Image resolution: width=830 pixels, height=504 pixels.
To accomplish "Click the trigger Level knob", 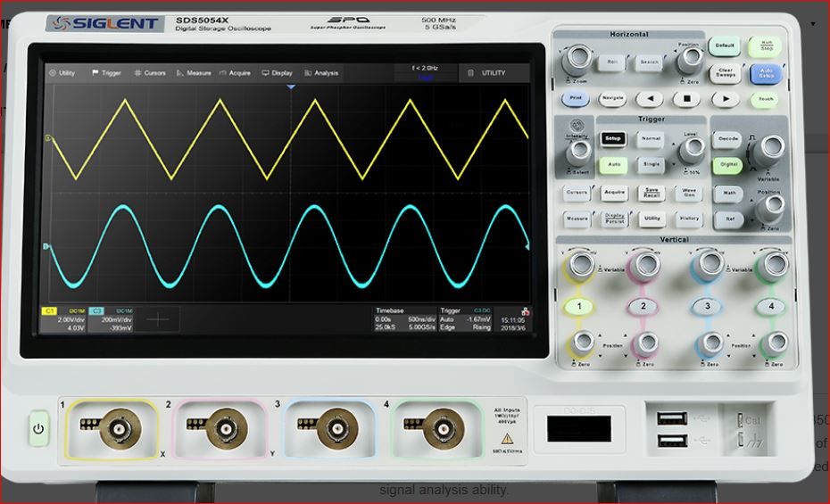I will pos(691,150).
